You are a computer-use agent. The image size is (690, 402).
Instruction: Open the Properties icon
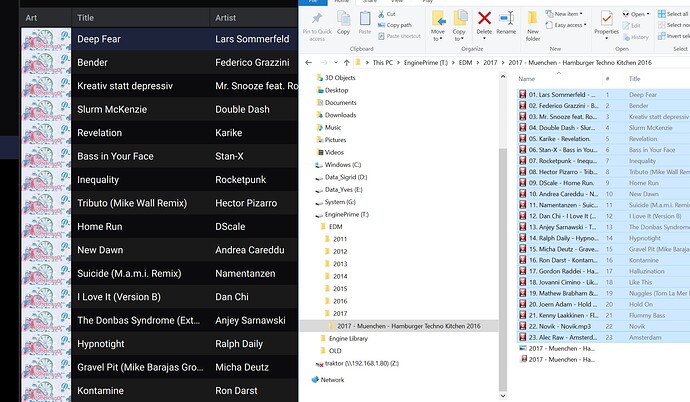[606, 18]
